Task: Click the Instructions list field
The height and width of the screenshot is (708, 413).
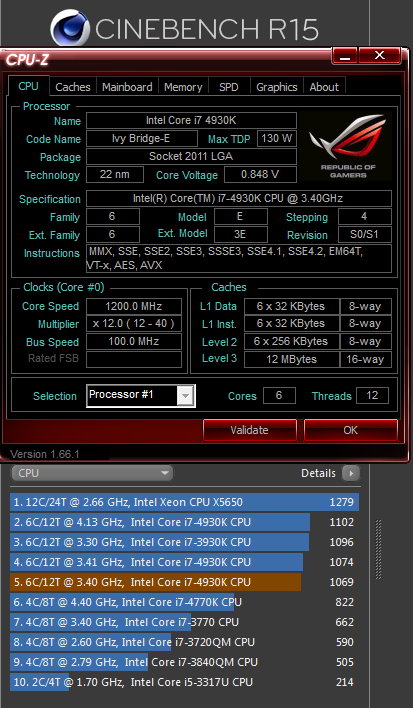Action: point(239,258)
